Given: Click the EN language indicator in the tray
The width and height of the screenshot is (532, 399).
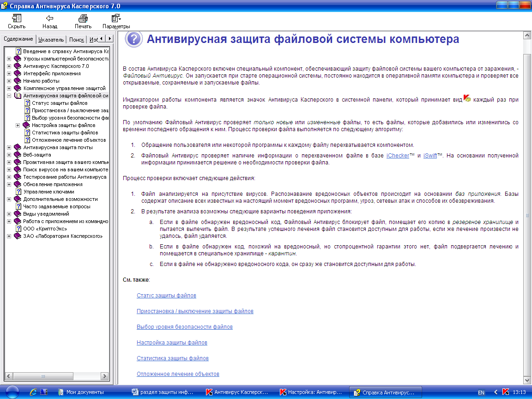Looking at the screenshot, I should (481, 393).
